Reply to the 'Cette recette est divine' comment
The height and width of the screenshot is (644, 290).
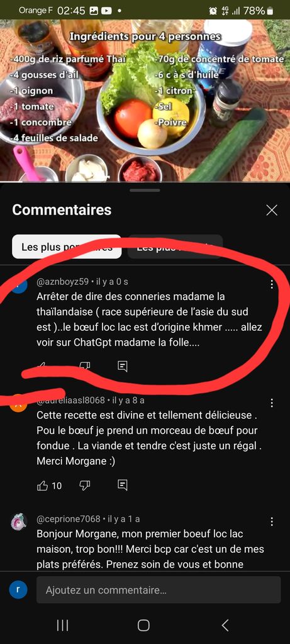(122, 486)
